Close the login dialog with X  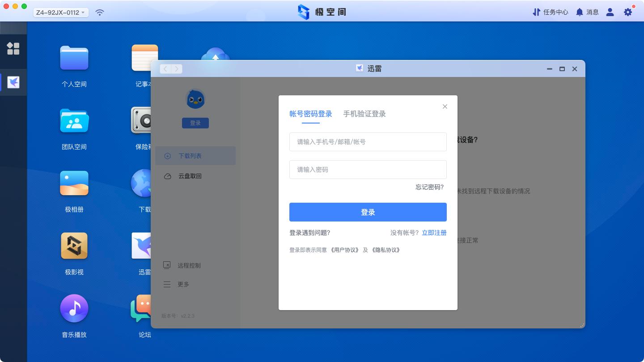(x=445, y=106)
